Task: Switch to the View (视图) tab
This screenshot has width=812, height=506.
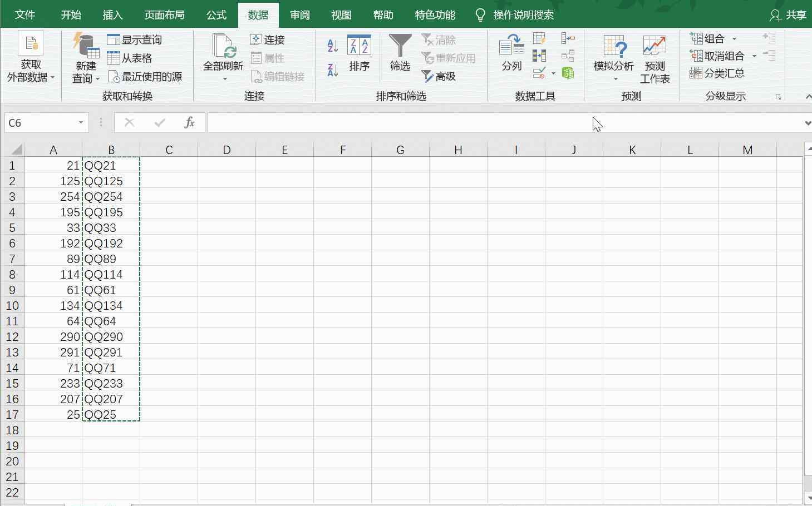Action: click(x=341, y=15)
